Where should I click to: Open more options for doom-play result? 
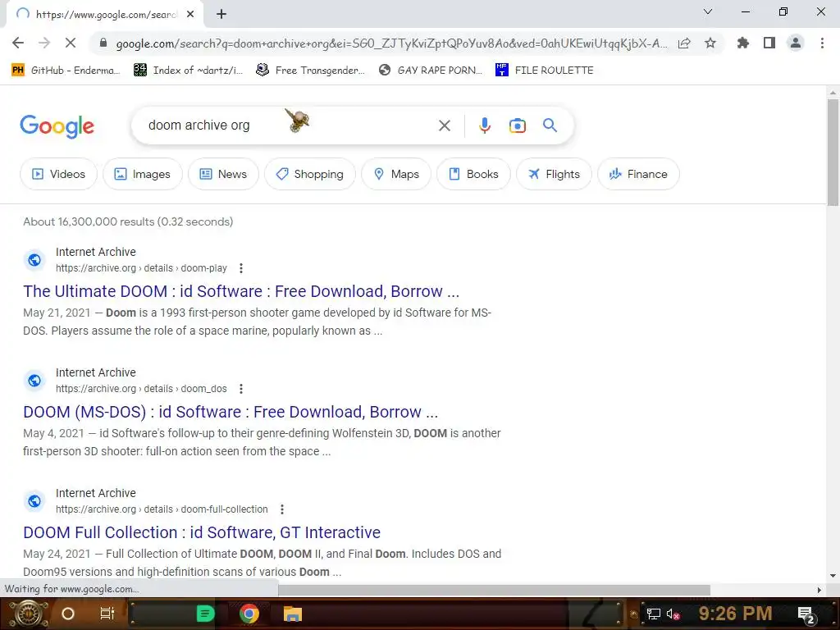pos(241,268)
